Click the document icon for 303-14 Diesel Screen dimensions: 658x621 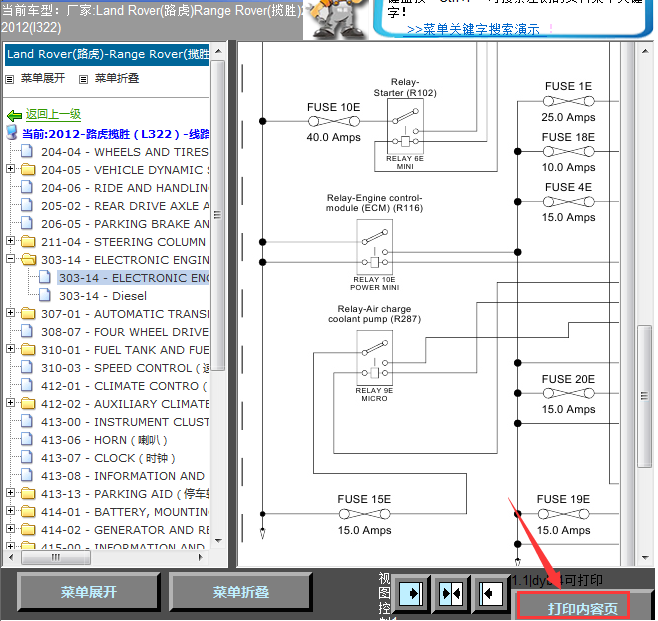pos(45,295)
